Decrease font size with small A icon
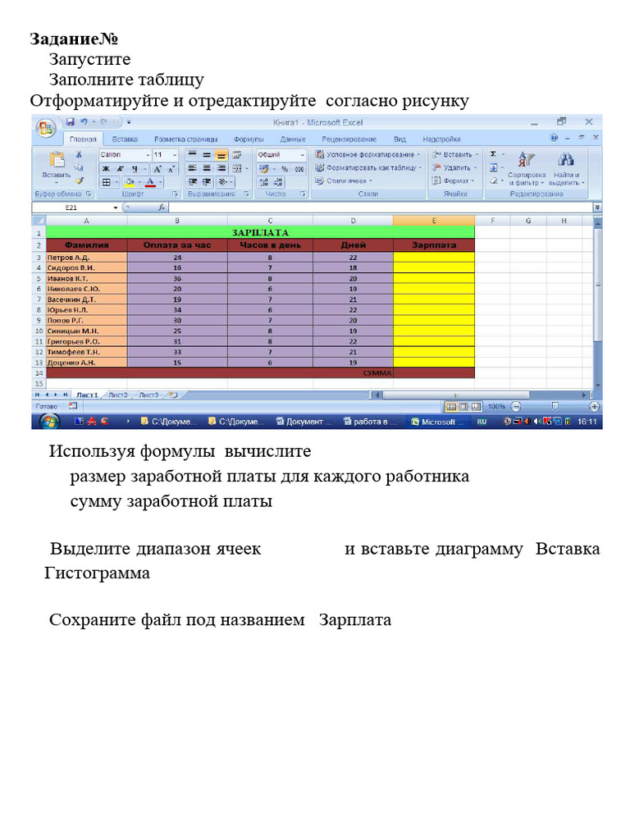Viewport: 630px width, 840px height. tap(171, 169)
